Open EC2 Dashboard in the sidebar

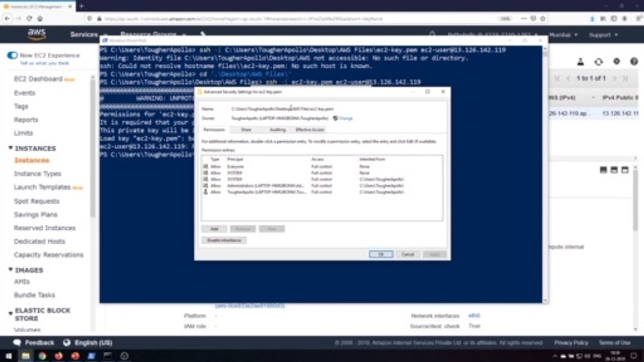38,79
